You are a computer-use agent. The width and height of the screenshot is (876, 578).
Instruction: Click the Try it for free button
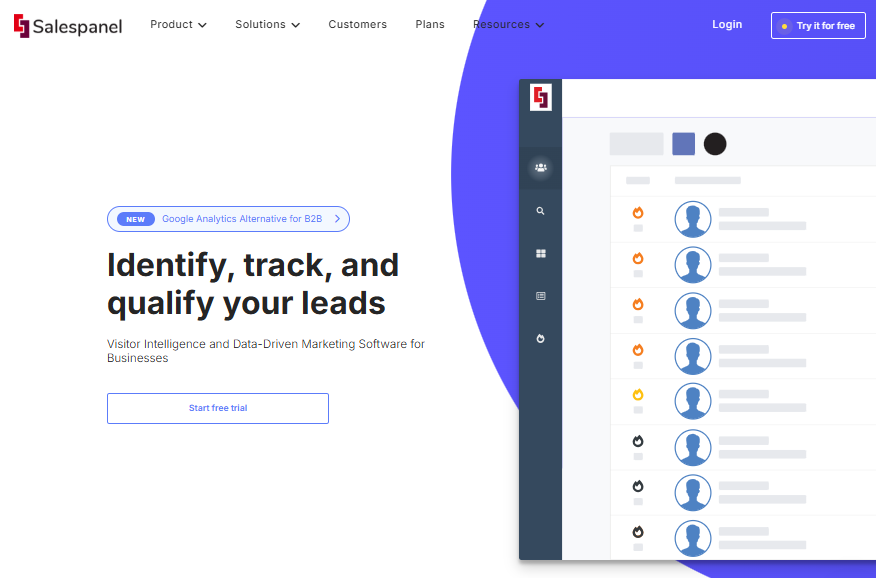[818, 25]
